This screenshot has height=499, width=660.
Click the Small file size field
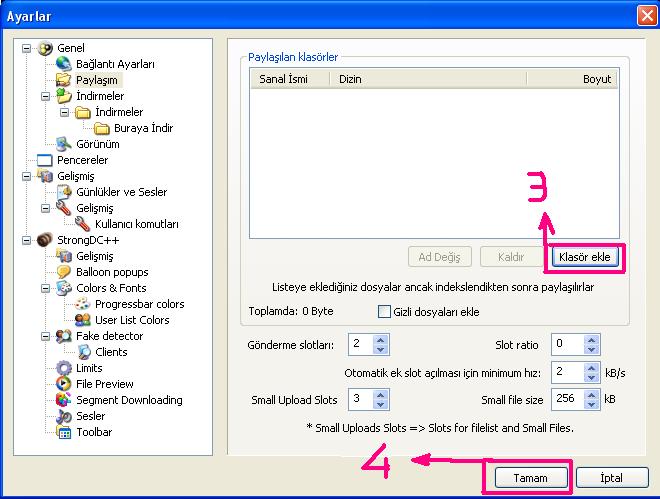click(566, 400)
